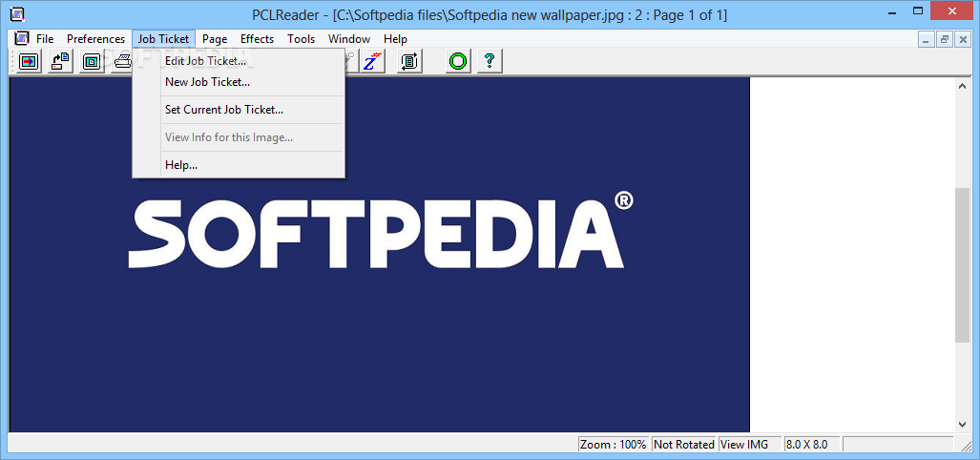
Task: Click the export document toolbar icon
Action: 61,61
